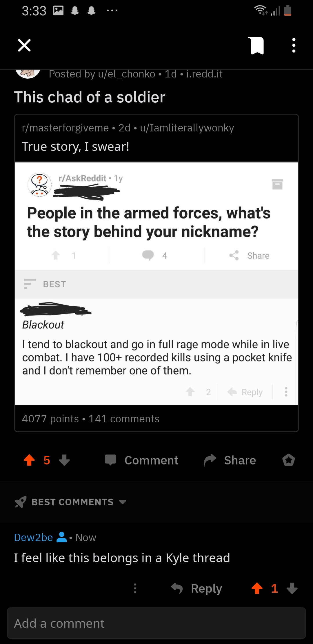Open the overflow menu at the top right
Image resolution: width=313 pixels, height=644 pixels.
point(293,45)
